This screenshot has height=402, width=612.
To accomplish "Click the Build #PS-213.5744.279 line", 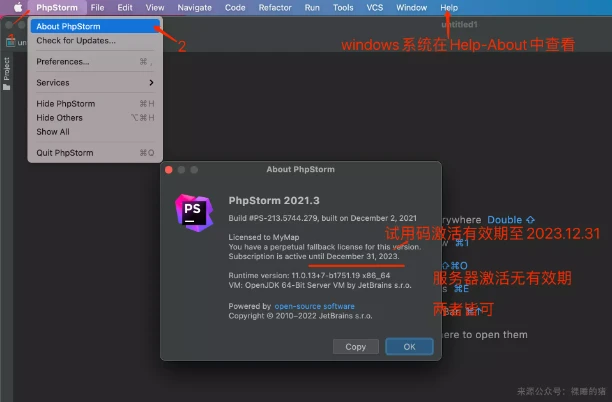I will pyautogui.click(x=322, y=218).
